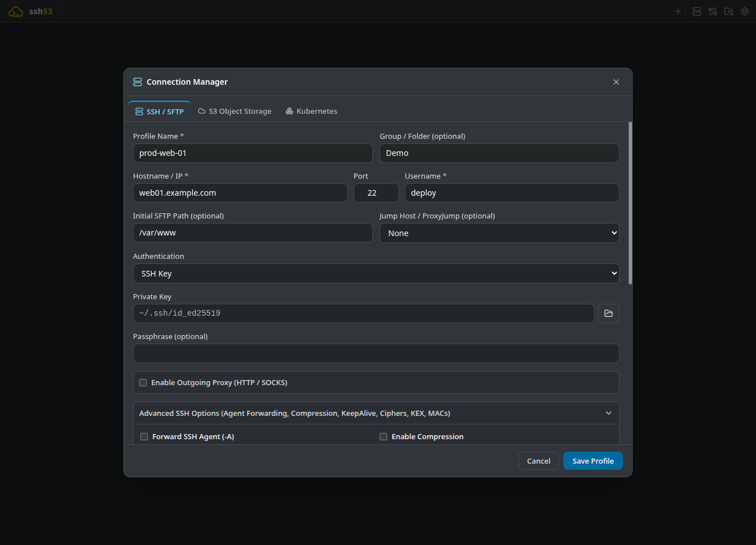This screenshot has width=756, height=545.
Task: Click the Group / Folder field containing Demo
Action: click(x=500, y=153)
